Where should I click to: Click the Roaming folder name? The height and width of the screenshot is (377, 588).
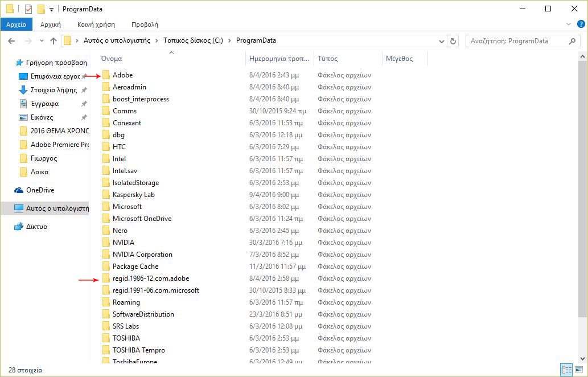[x=126, y=302]
